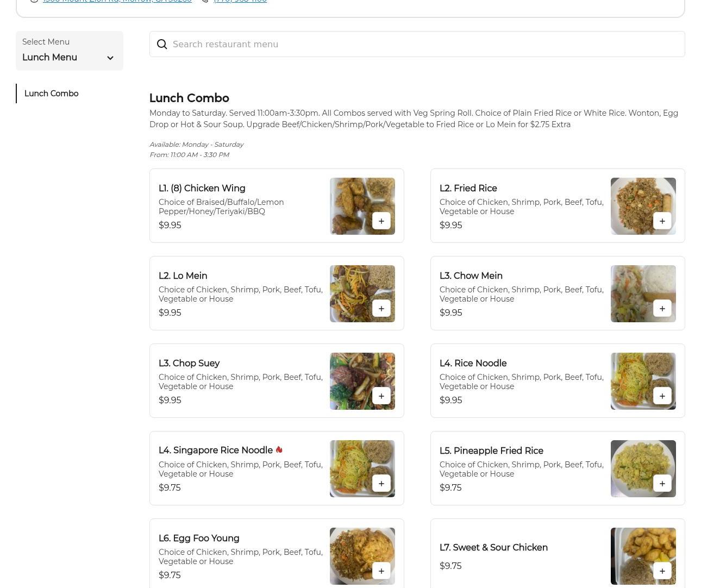Add L2. Lo Mein using plus button
The height and width of the screenshot is (588, 701).
tap(381, 309)
